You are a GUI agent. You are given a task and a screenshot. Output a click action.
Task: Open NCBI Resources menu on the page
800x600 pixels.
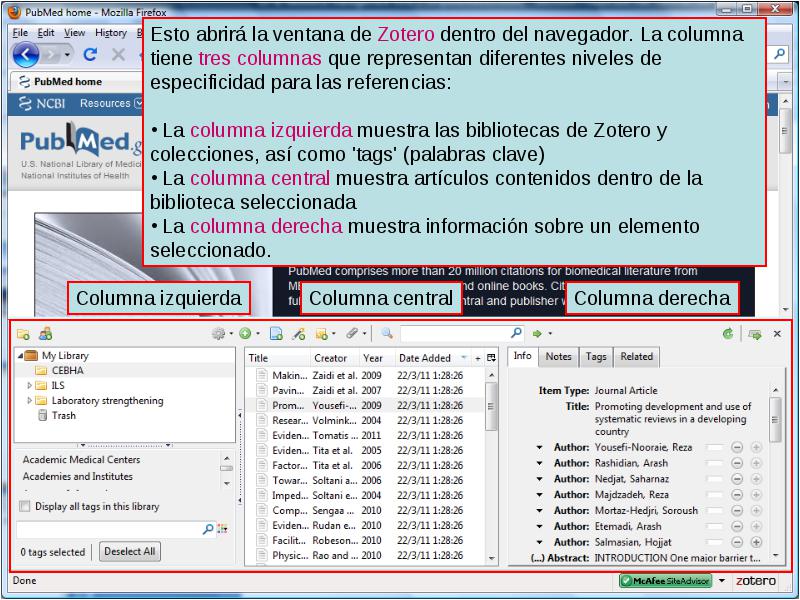pos(111,103)
